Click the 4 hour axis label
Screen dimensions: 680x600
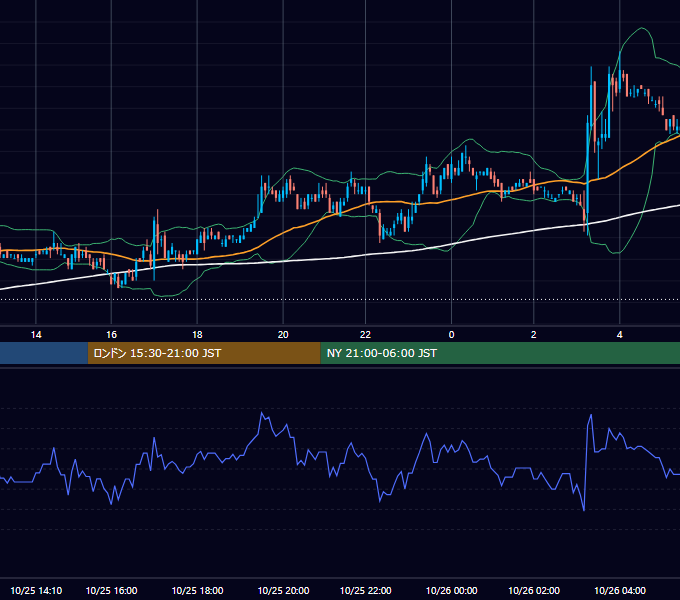(x=620, y=335)
